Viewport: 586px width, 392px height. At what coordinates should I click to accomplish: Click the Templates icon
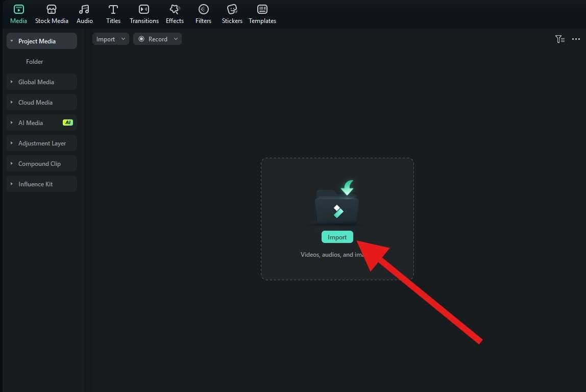(262, 9)
